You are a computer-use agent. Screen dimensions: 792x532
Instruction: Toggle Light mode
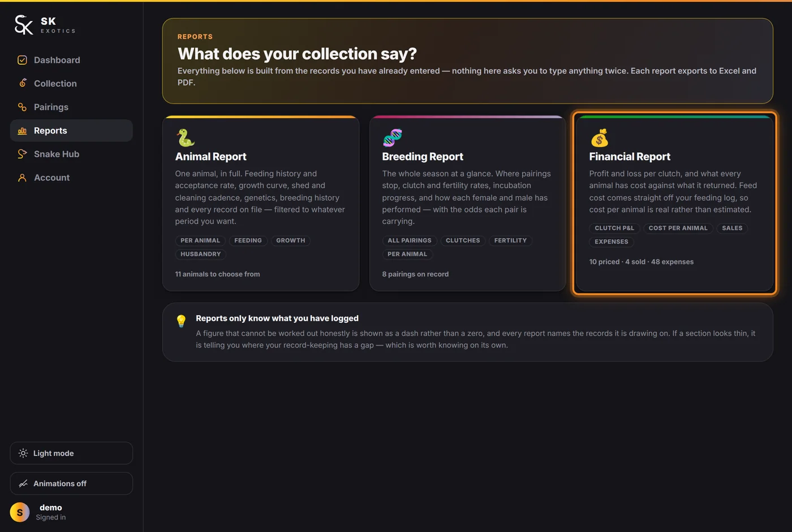71,453
